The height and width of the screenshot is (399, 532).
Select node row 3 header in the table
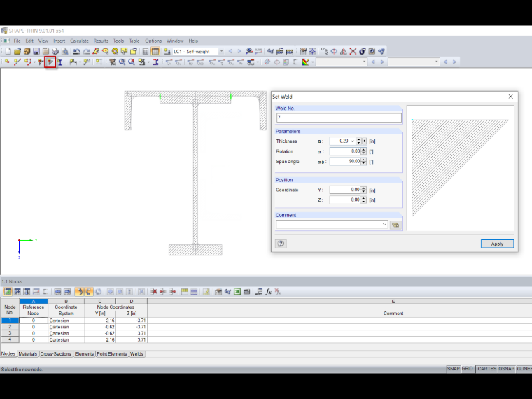pyautogui.click(x=10, y=333)
